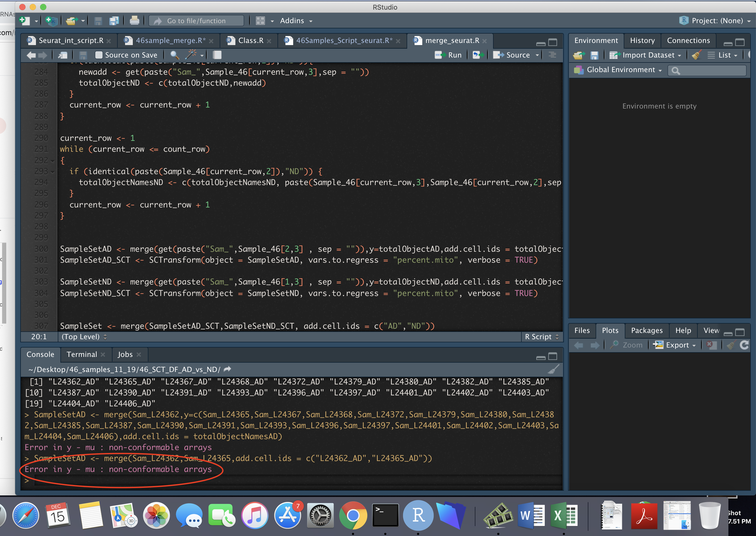Click the Go to file/function field
This screenshot has width=756, height=536.
pyautogui.click(x=197, y=21)
